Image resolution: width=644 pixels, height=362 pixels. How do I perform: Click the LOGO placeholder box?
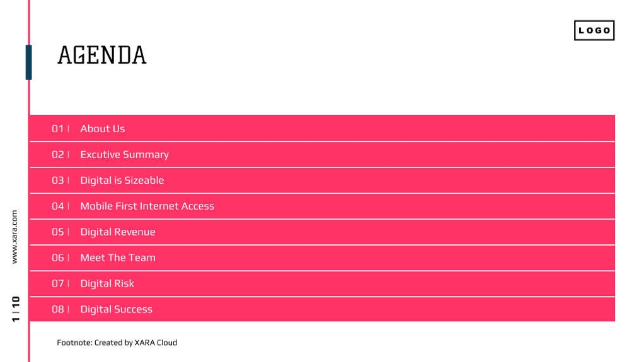click(x=594, y=30)
